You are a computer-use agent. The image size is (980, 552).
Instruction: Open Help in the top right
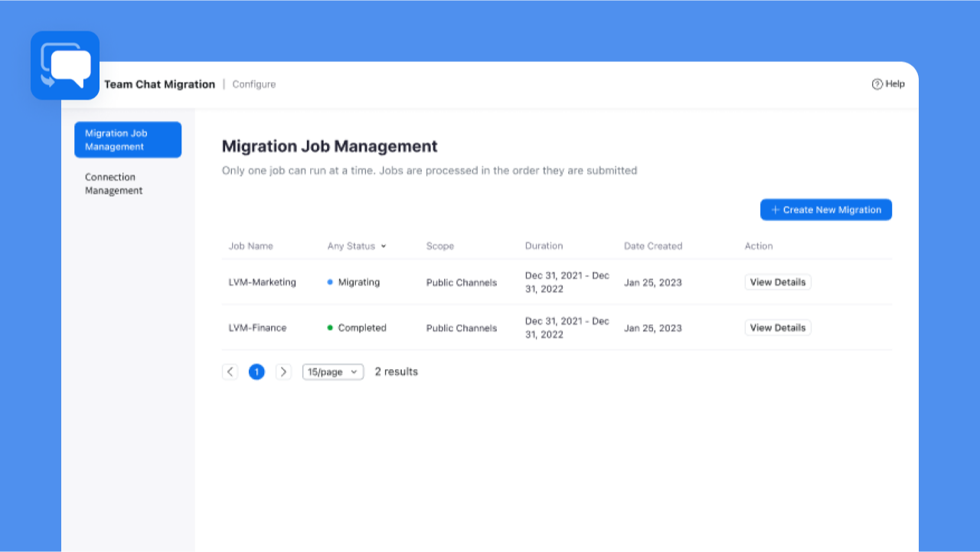point(888,84)
